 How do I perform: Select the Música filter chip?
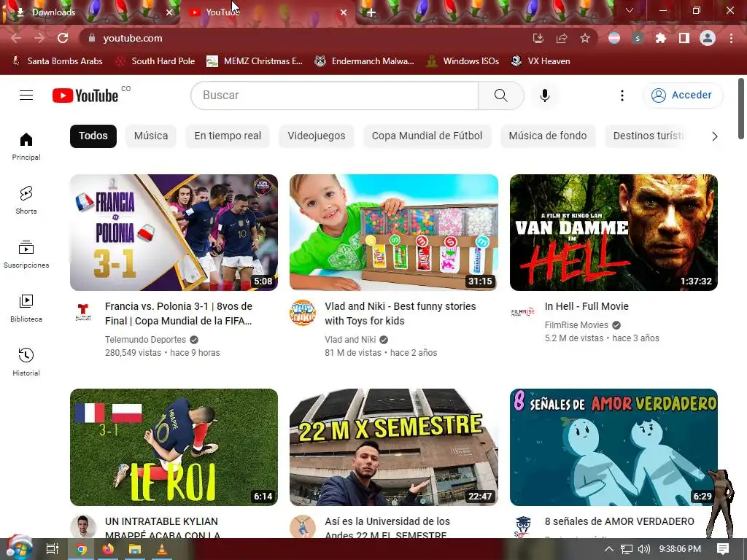click(x=151, y=136)
